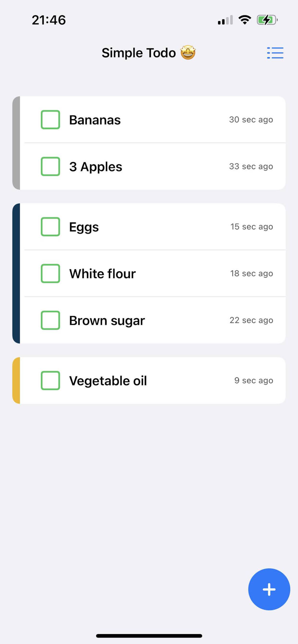Click the yellow color bar on Vegetable oil card

click(x=15, y=380)
